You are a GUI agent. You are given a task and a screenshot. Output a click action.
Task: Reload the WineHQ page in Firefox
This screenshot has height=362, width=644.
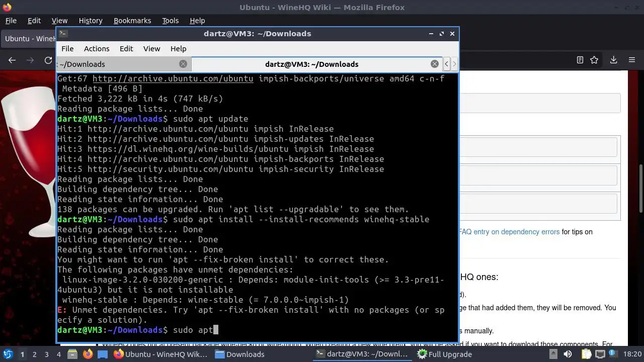pos(48,60)
